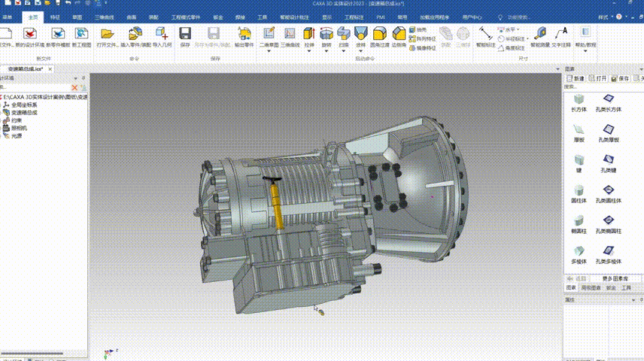
Task: Click the 打开文件 open folder icon
Action: coord(108,33)
